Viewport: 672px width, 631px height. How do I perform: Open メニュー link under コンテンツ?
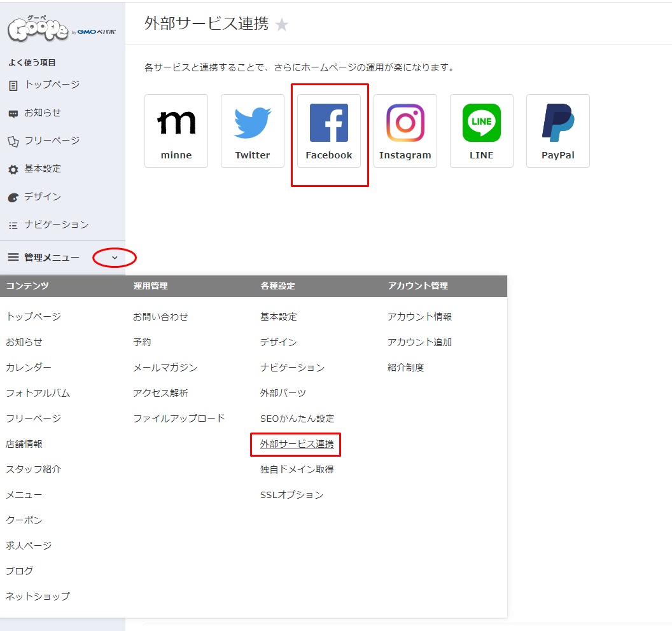pyautogui.click(x=24, y=495)
